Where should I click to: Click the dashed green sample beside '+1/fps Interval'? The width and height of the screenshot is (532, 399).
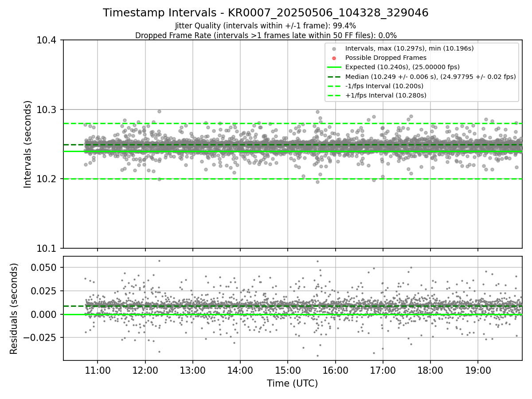tap(334, 95)
